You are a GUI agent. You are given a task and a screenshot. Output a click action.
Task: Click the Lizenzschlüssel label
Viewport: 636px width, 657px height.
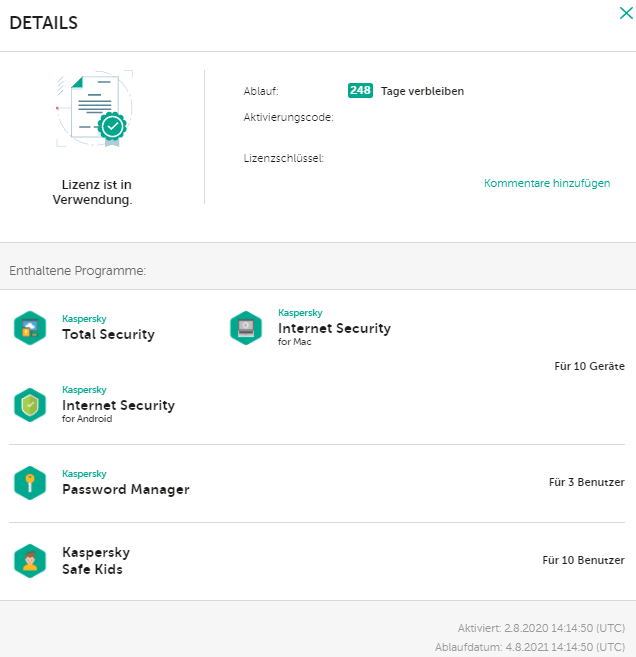click(x=284, y=158)
